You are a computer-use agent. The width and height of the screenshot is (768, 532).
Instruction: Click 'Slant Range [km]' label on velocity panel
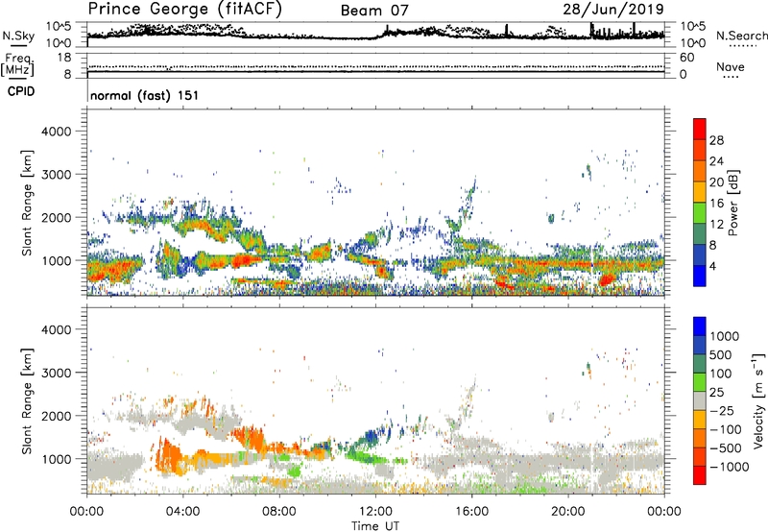click(27, 401)
